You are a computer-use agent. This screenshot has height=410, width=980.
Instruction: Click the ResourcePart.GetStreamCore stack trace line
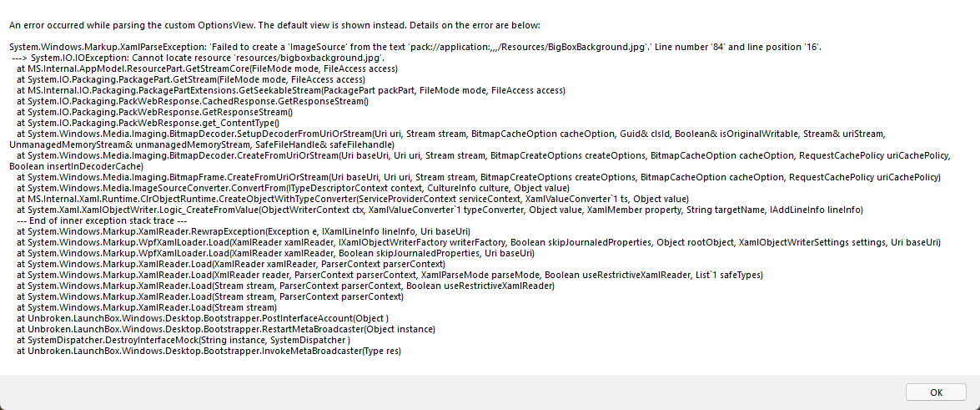point(207,68)
